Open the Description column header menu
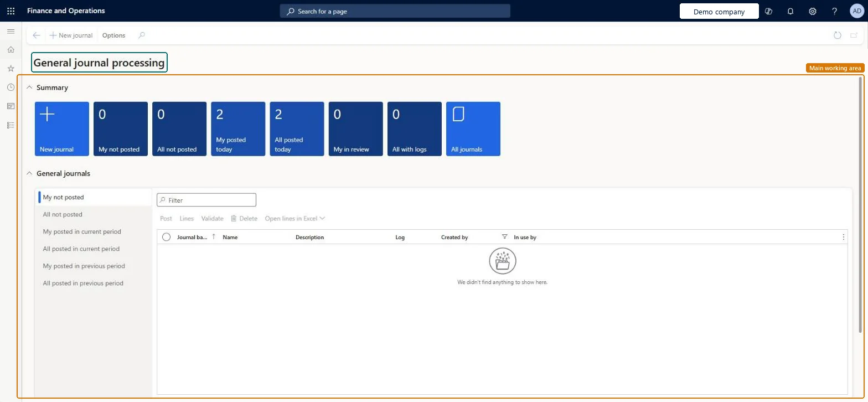868x402 pixels. 310,238
